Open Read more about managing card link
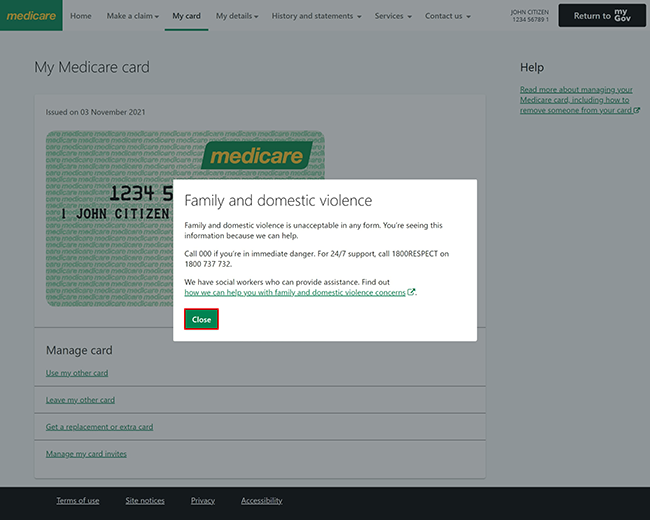The width and height of the screenshot is (650, 520). click(576, 100)
